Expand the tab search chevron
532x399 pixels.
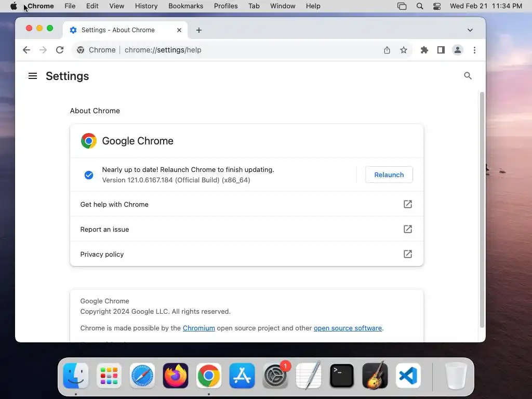470,30
